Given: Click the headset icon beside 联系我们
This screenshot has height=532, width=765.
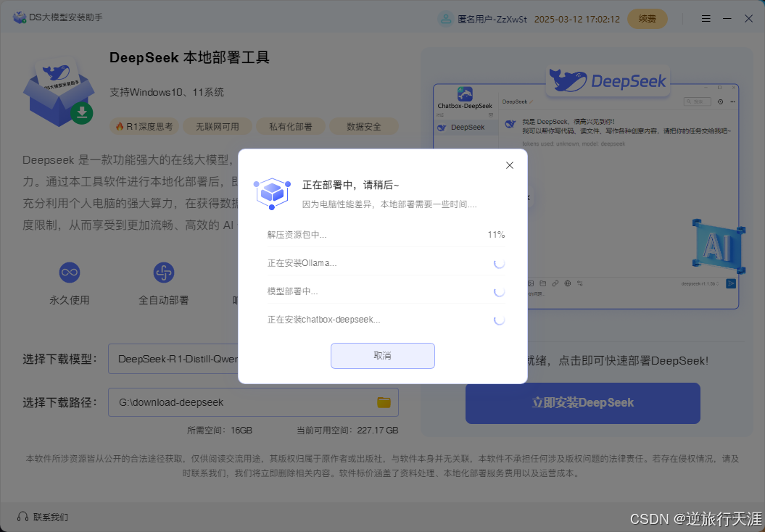Looking at the screenshot, I should pos(22,517).
